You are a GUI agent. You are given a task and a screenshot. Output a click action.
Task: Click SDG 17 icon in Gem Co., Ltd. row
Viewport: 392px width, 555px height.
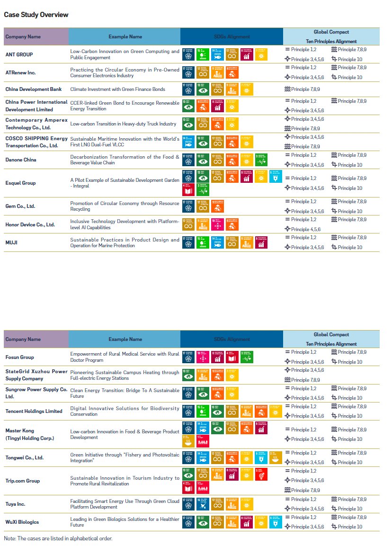tap(188, 206)
